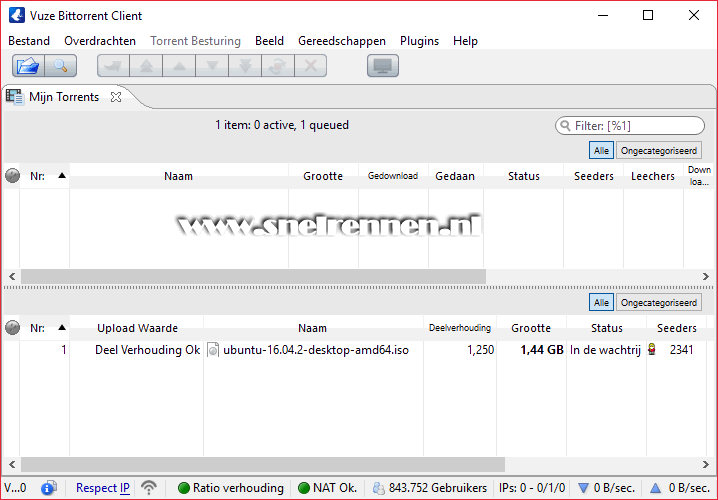Click the lower horizontal scrollbar thumb

pyautogui.click(x=263, y=464)
